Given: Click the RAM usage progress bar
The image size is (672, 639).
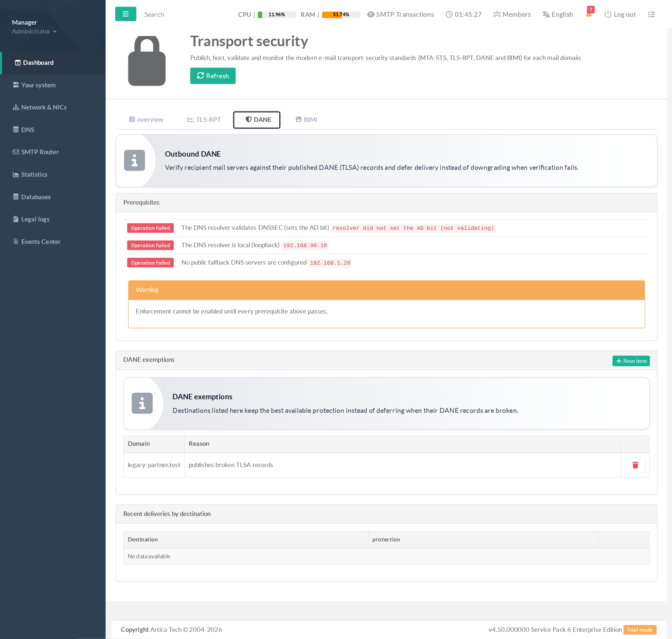Looking at the screenshot, I should 341,15.
